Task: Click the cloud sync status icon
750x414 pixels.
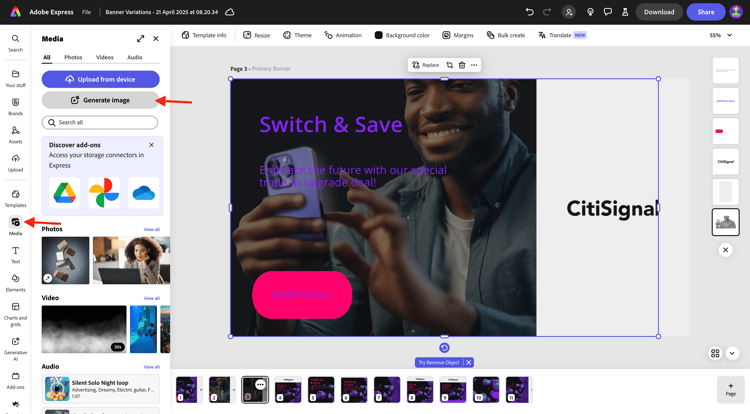Action: [230, 12]
